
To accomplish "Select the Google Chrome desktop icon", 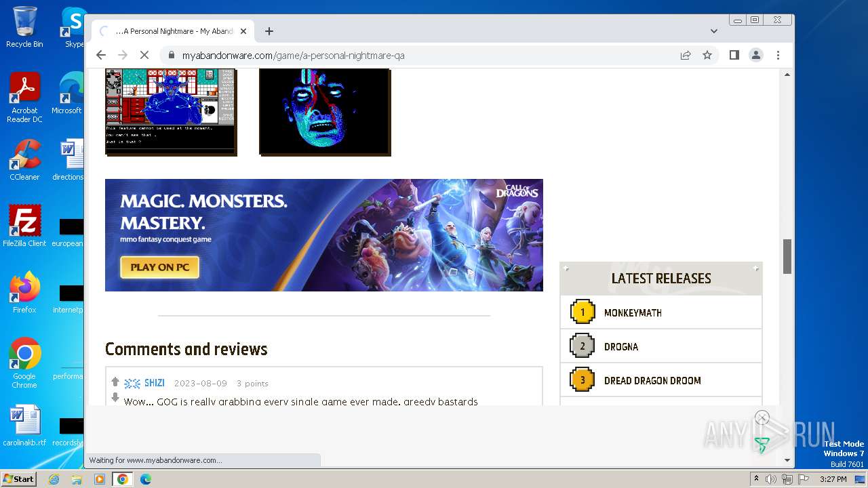I will point(24,363).
